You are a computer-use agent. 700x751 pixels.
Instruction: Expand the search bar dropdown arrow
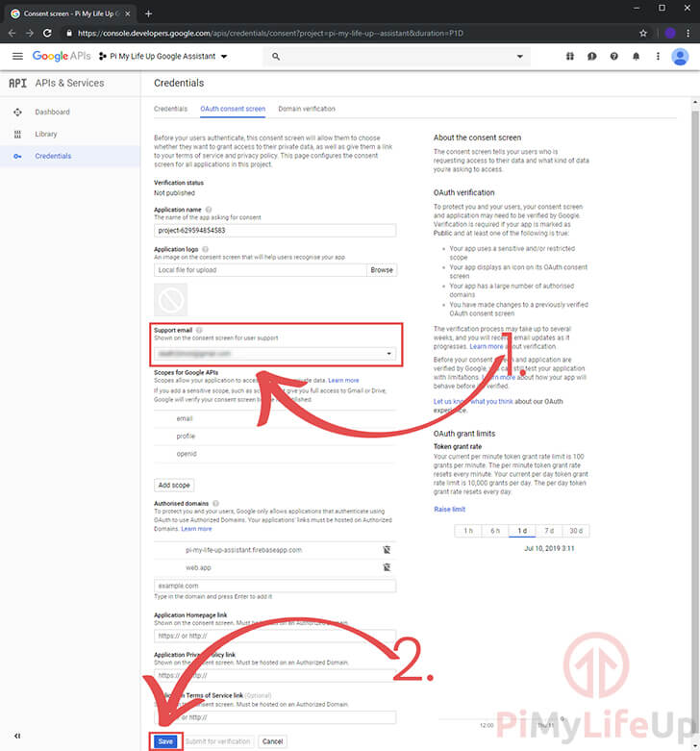[x=519, y=57]
